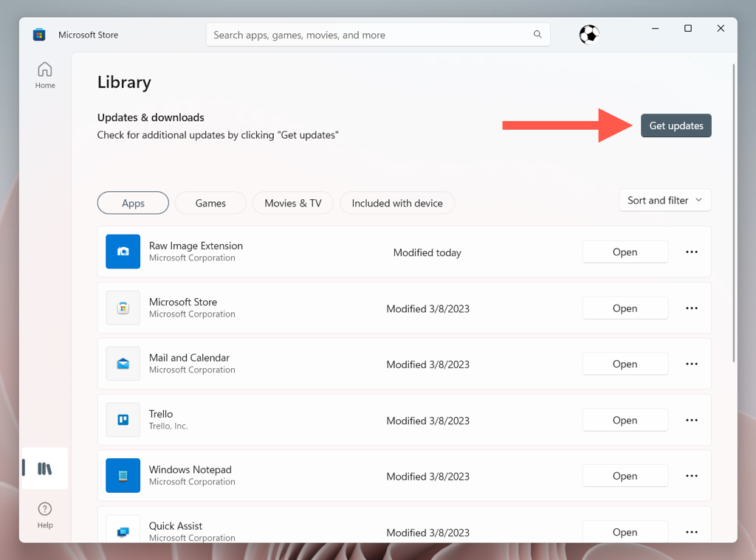
Task: Click the vertical scrollbar on the right
Action: 733,214
